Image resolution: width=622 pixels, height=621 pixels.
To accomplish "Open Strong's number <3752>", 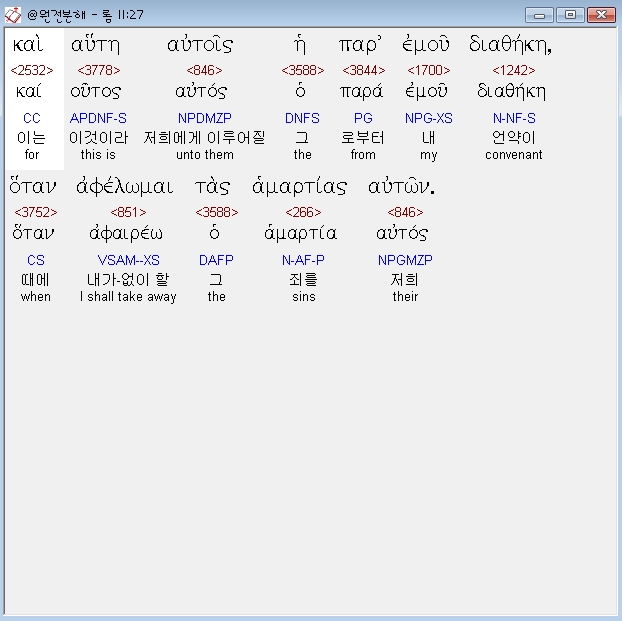I will [36, 212].
